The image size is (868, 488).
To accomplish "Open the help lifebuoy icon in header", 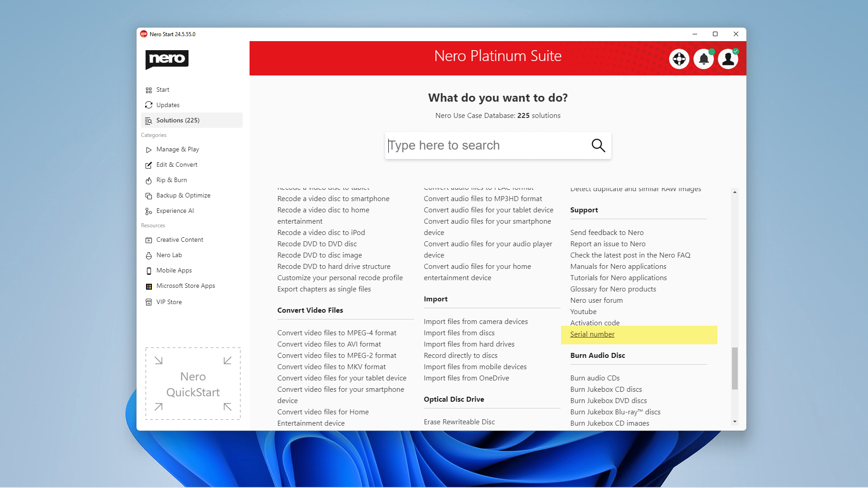I will pyautogui.click(x=679, y=59).
